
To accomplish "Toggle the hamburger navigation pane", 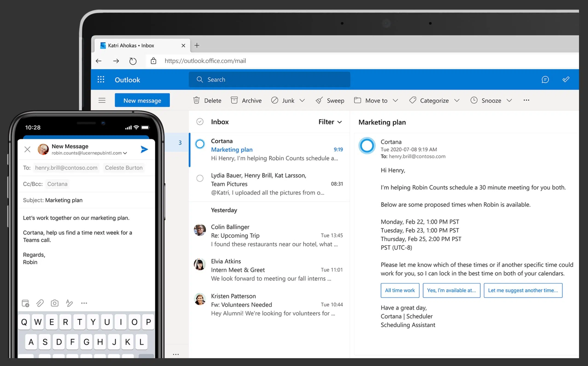I will click(x=102, y=100).
